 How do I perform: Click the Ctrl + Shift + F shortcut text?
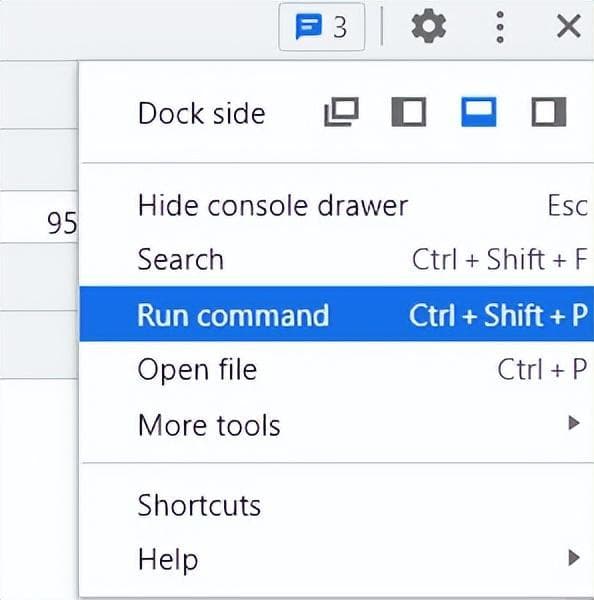click(499, 259)
